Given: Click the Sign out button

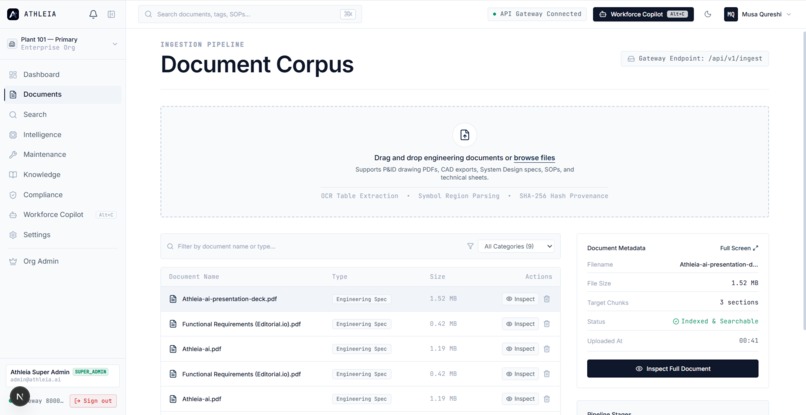Looking at the screenshot, I should point(93,401).
